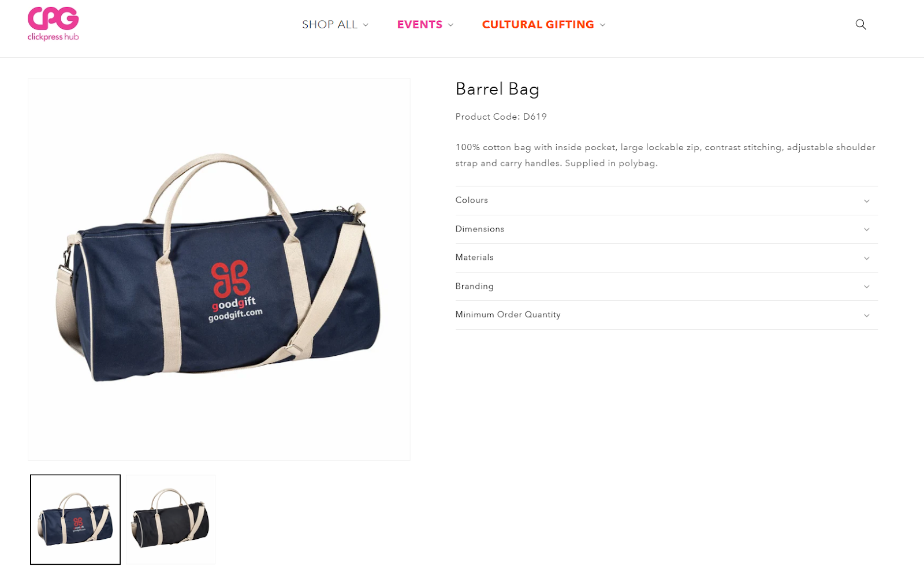
Task: Expand the Materials chevron arrow
Action: pyautogui.click(x=866, y=258)
